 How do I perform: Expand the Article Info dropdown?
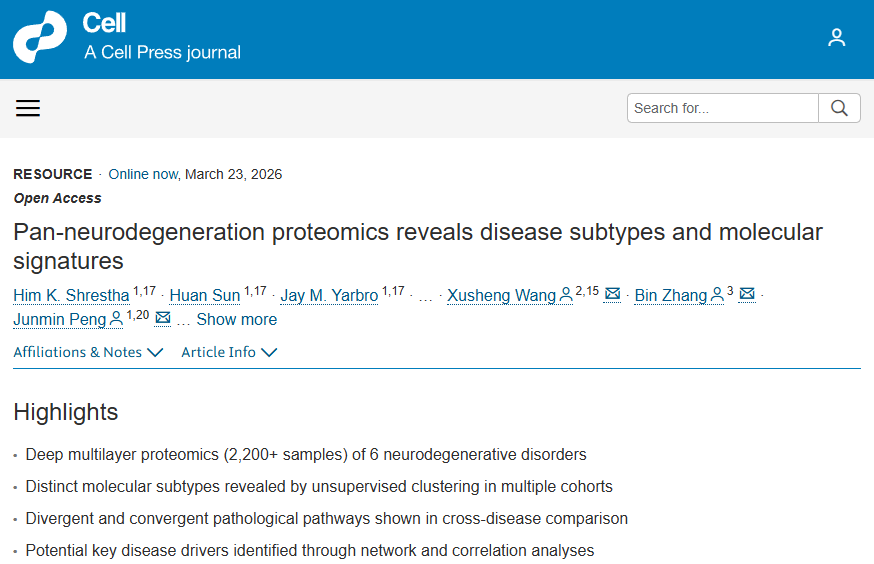coord(229,352)
